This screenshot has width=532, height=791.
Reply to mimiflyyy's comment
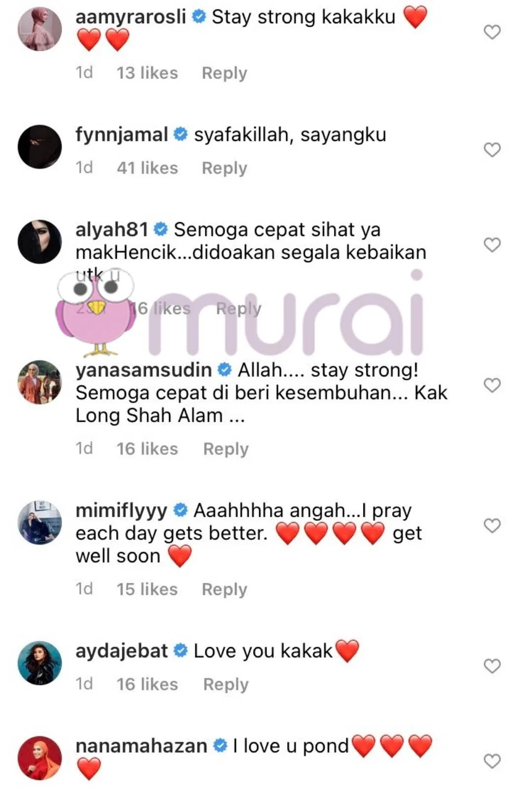tap(224, 589)
